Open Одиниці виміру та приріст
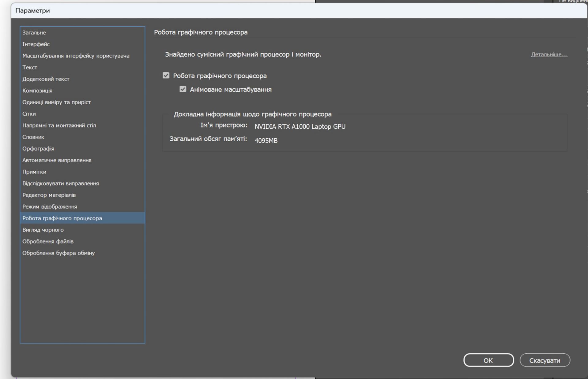Viewport: 588px width, 379px height. 56,102
